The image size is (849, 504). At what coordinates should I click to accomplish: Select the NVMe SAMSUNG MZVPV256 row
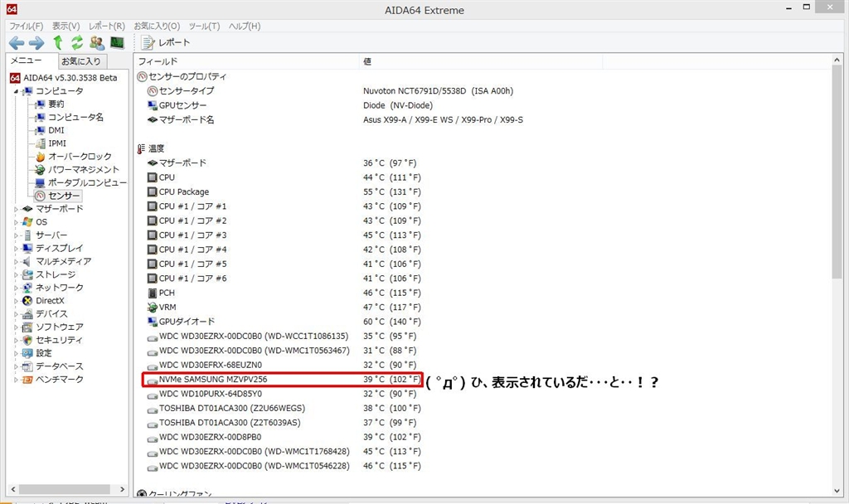[x=282, y=380]
